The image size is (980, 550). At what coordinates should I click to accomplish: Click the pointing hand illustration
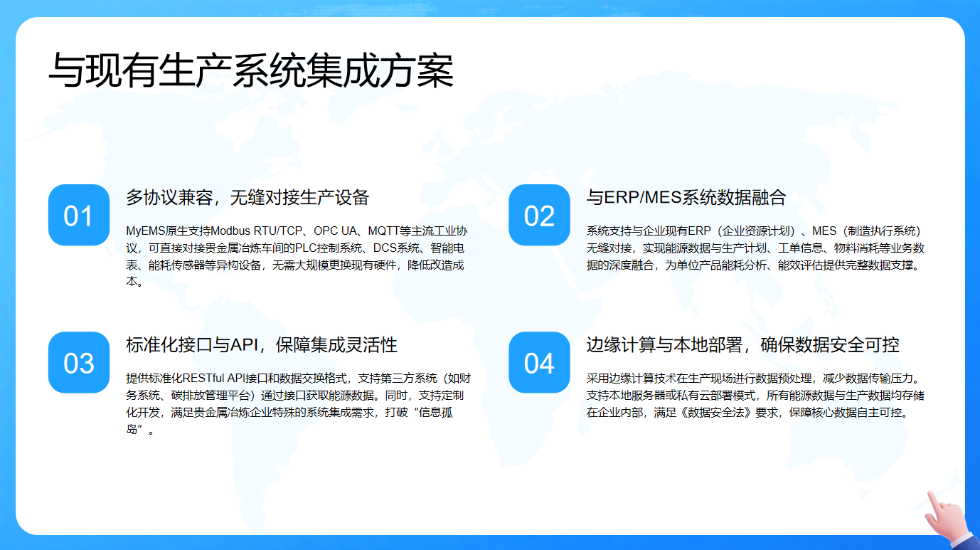pos(952,519)
